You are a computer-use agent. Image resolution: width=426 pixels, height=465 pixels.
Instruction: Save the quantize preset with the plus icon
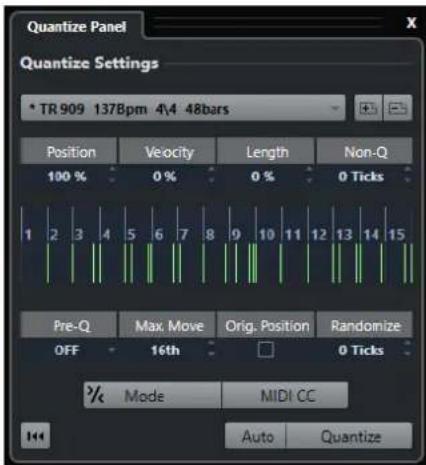369,108
